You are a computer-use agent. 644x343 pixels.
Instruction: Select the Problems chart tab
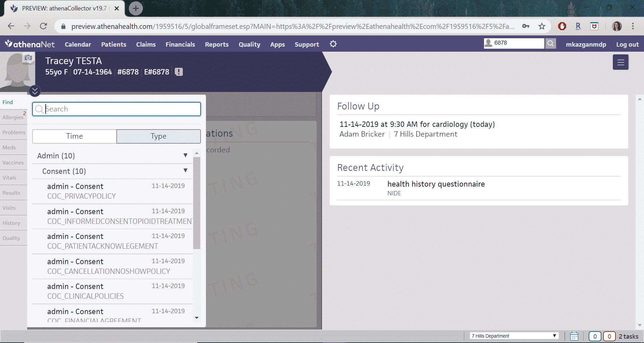point(14,132)
